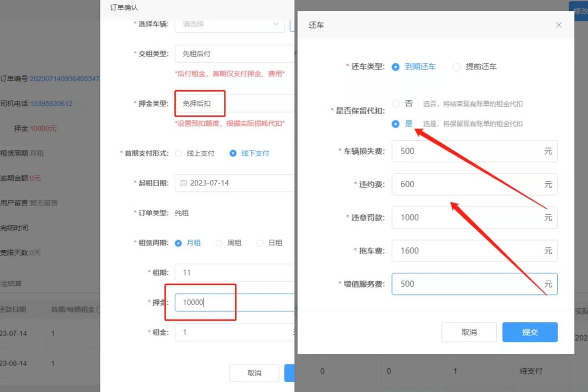Click the 租赁周期 月租 text in the background page
This screenshot has width=588, height=392.
point(22,153)
